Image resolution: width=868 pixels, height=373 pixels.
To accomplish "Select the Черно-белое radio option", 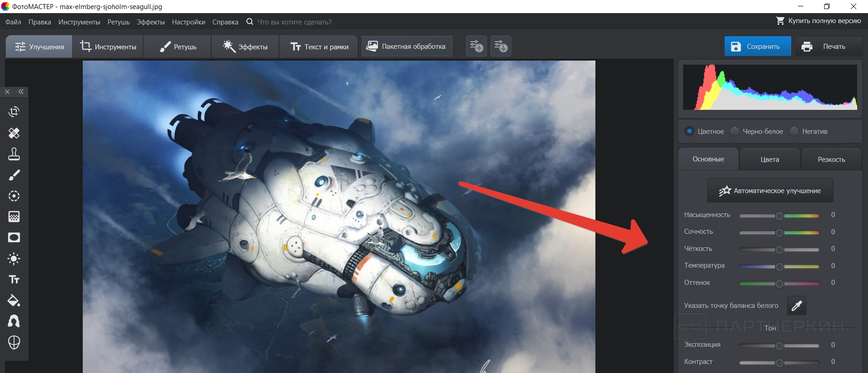I will click(x=735, y=132).
